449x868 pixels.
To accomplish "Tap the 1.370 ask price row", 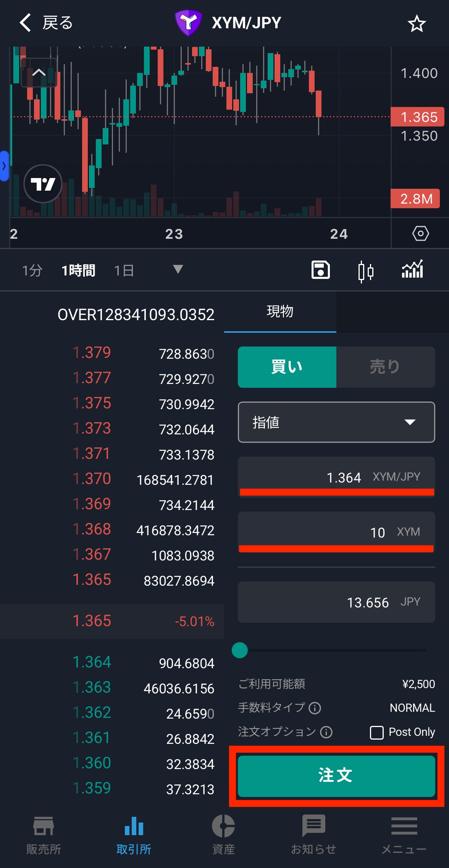I will (112, 479).
